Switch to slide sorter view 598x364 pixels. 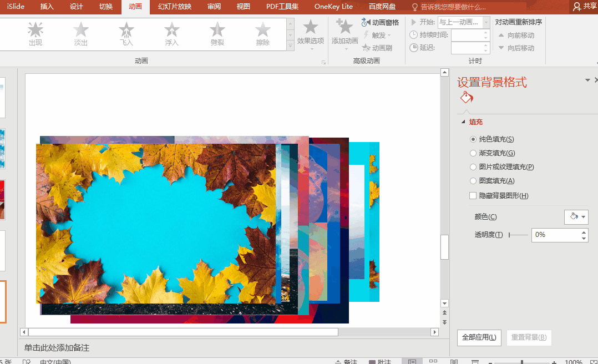(x=433, y=361)
